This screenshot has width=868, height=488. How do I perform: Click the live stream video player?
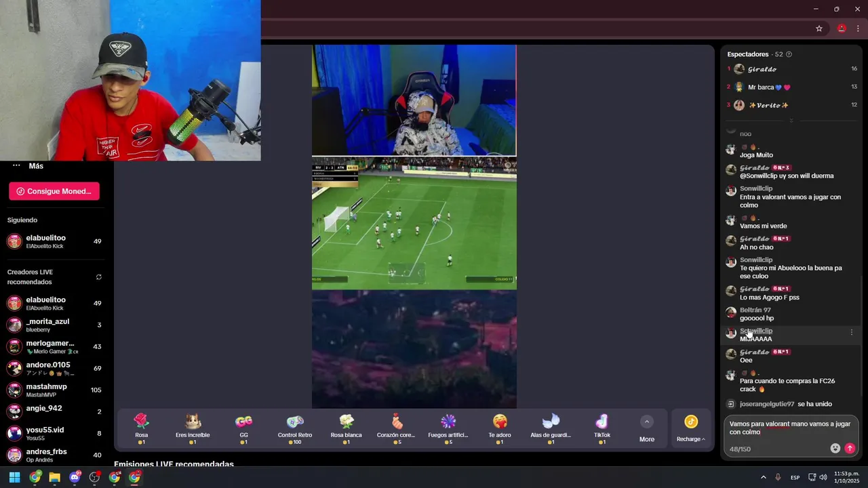click(414, 226)
